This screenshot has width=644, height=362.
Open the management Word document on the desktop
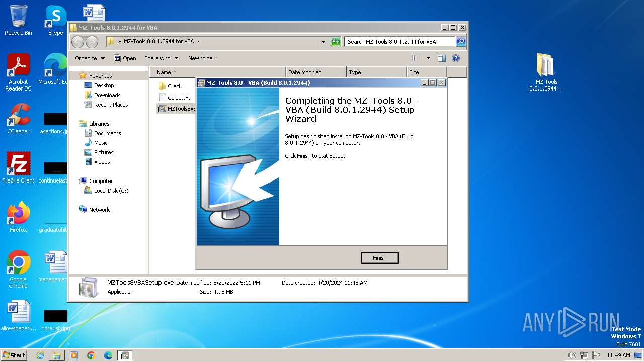tap(54, 266)
